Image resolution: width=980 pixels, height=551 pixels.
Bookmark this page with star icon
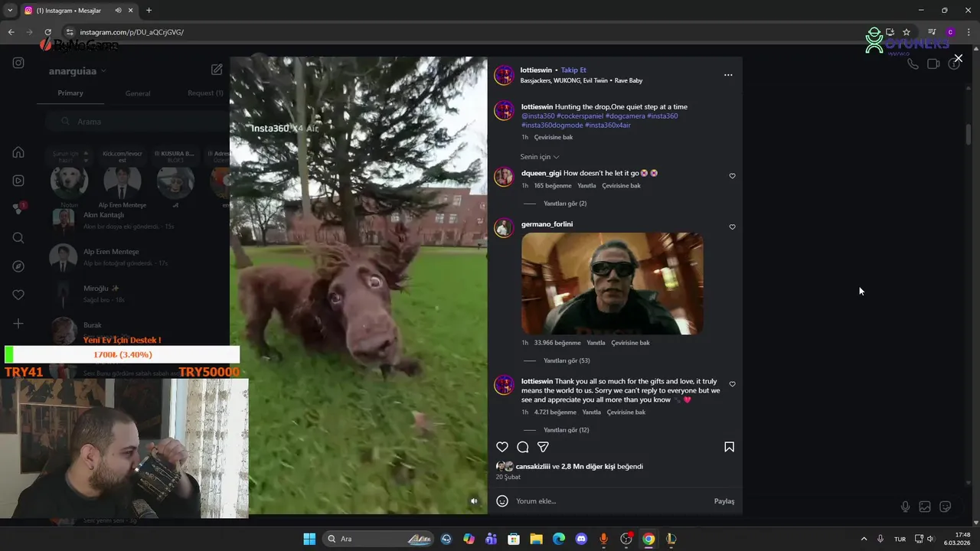(906, 32)
